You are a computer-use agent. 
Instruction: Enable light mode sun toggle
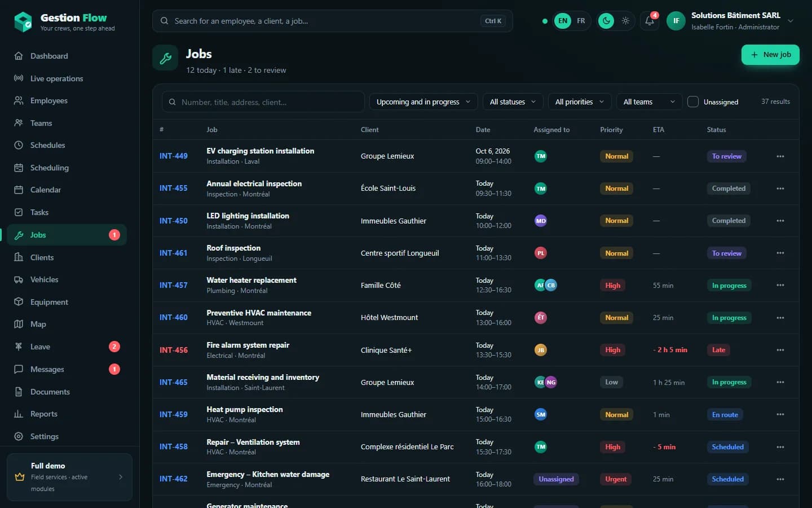point(625,21)
